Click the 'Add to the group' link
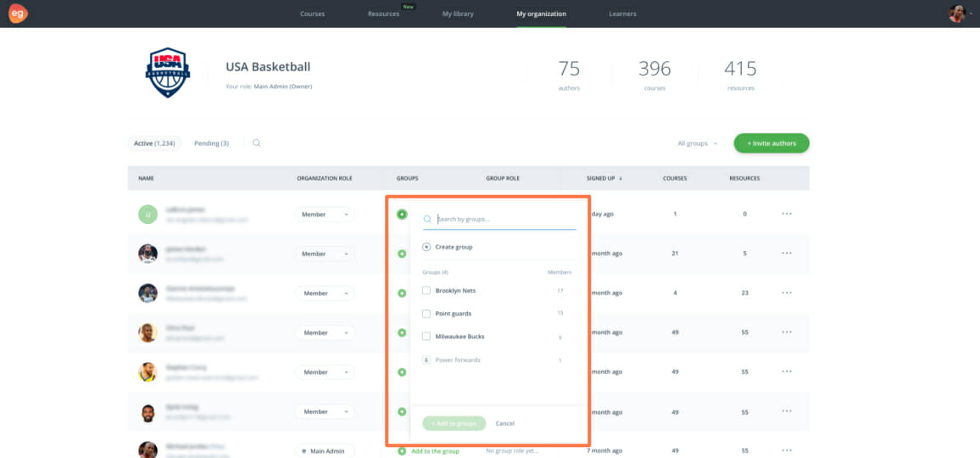The width and height of the screenshot is (980, 458). [x=435, y=451]
